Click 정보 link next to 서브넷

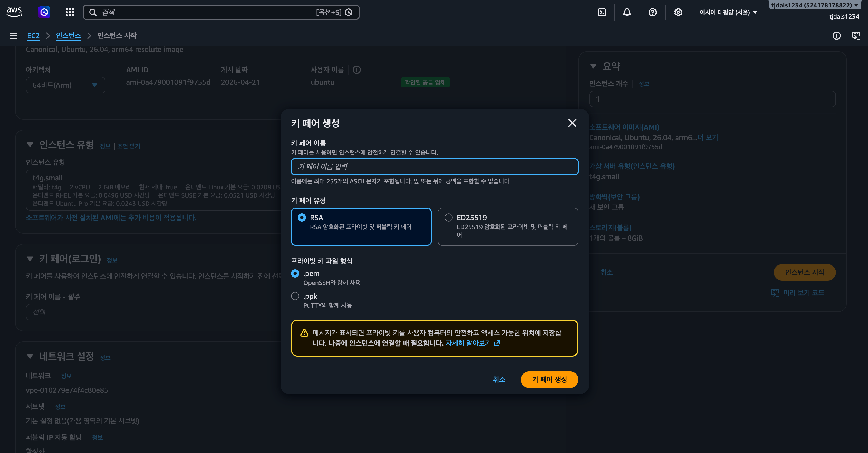(x=60, y=407)
